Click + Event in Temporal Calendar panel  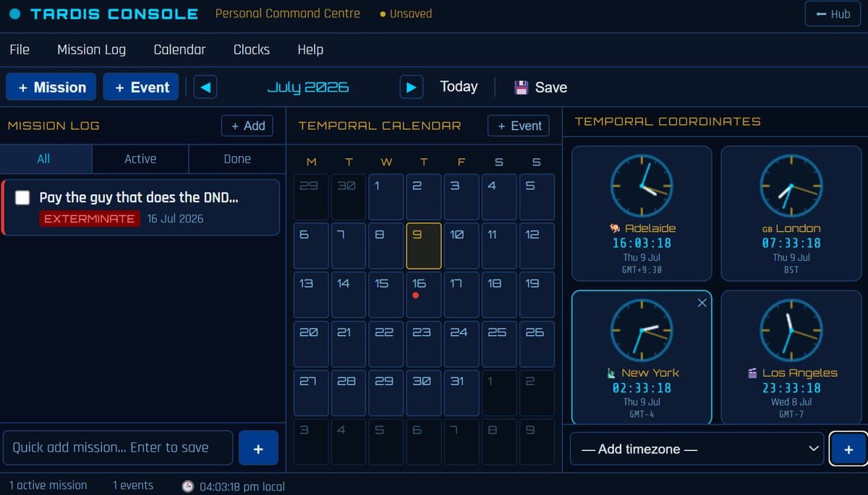519,126
